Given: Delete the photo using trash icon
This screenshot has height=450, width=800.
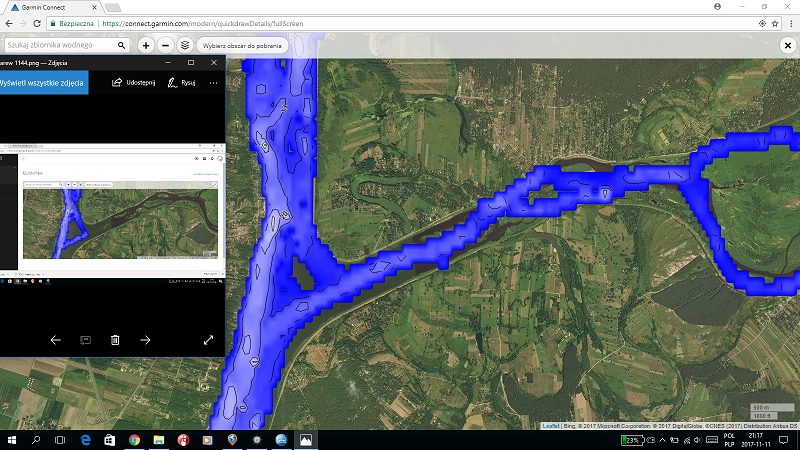Looking at the screenshot, I should pos(115,340).
